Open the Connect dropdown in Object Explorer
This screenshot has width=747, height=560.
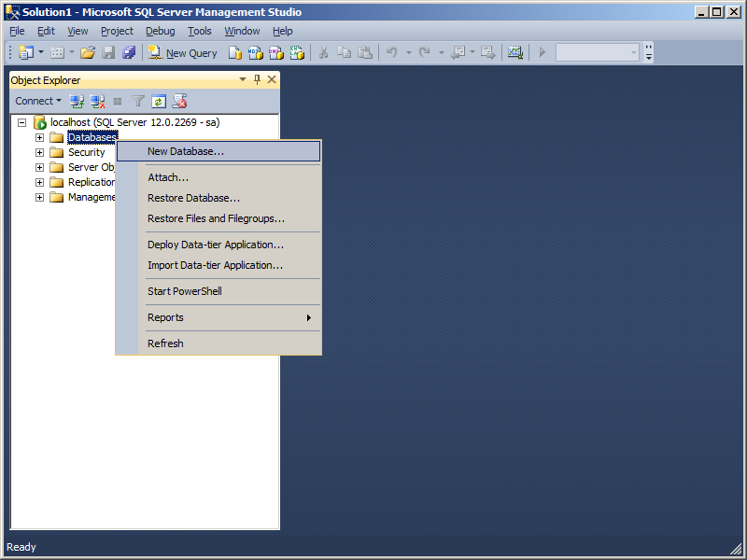click(37, 101)
